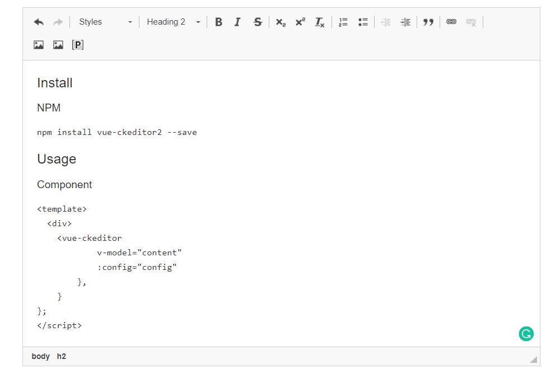Click the "<template>" code line

point(62,209)
